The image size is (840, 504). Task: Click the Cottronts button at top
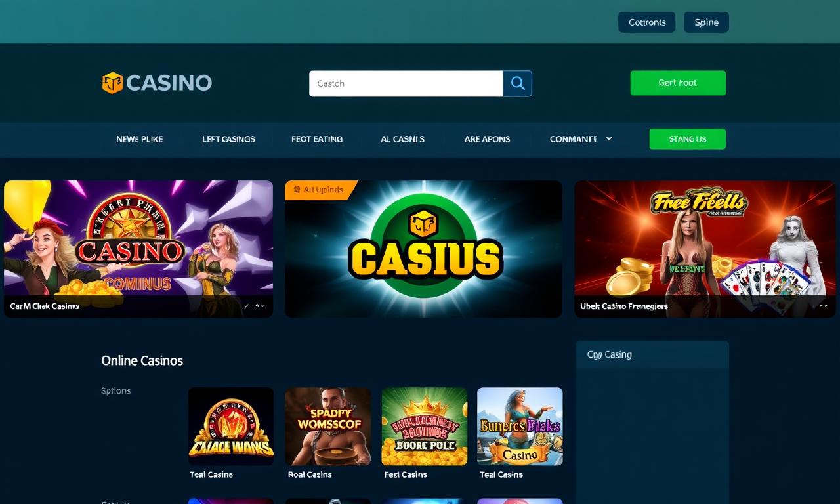coord(646,22)
